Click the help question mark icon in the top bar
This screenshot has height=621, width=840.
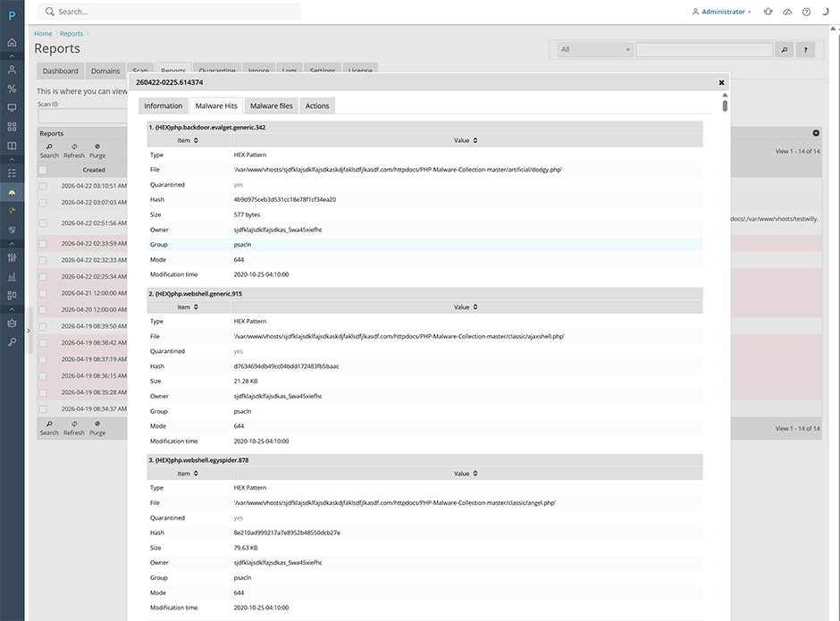click(806, 12)
